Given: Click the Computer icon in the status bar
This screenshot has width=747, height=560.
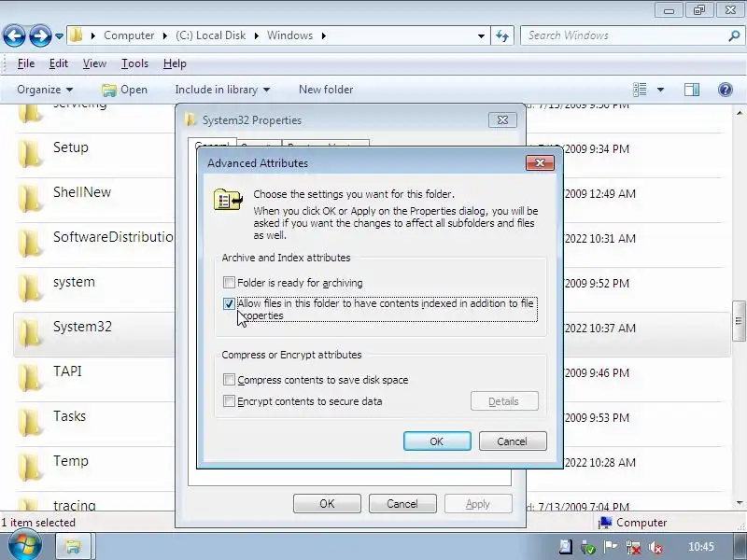Looking at the screenshot, I should tap(605, 523).
